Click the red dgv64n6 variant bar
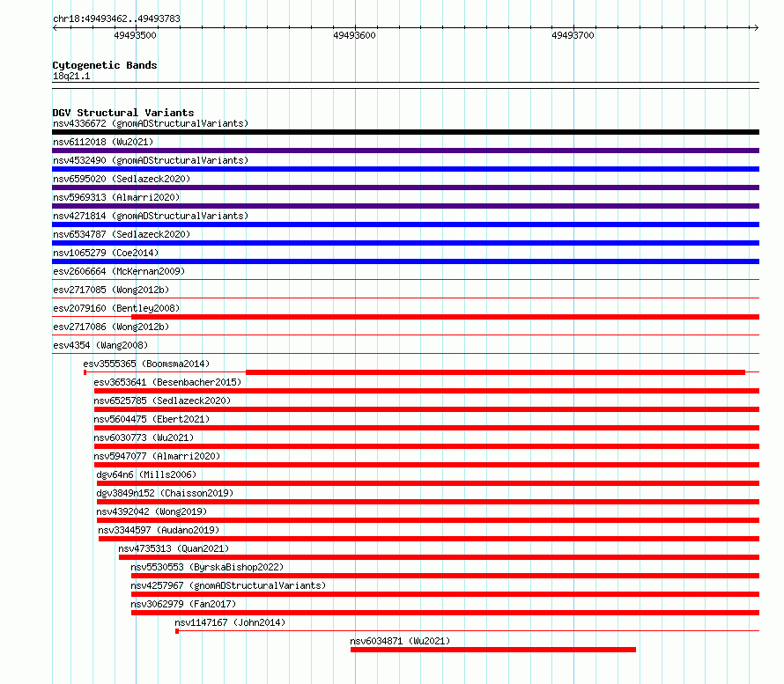The width and height of the screenshot is (784, 684). coord(428,483)
